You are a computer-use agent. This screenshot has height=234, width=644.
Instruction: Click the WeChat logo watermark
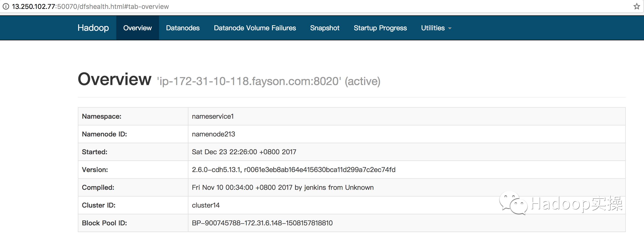coord(513,203)
